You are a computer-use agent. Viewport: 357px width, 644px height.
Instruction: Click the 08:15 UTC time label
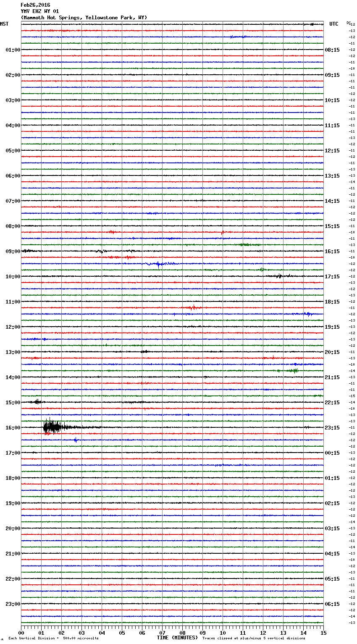click(x=332, y=50)
